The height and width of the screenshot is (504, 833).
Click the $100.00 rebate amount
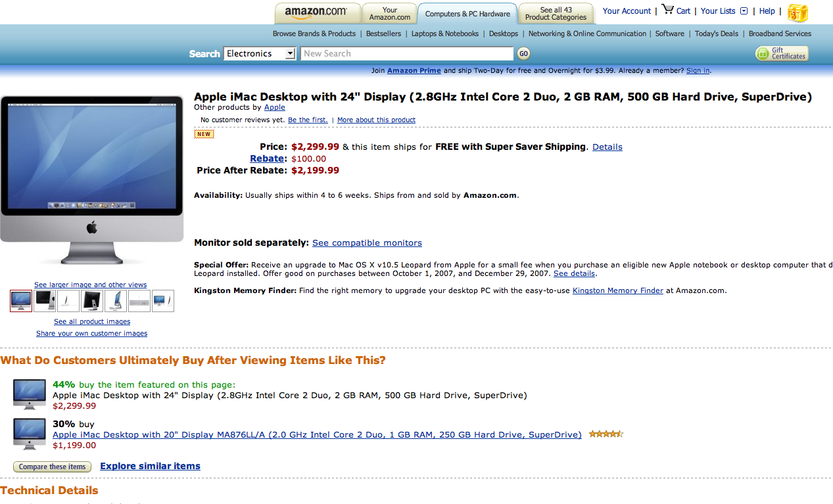308,158
